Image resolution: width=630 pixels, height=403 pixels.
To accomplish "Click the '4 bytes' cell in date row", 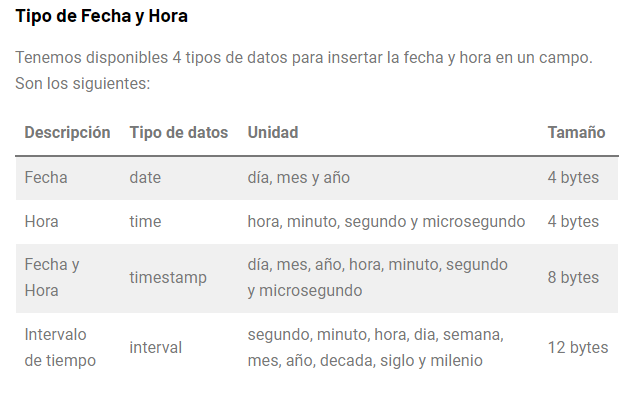I will pyautogui.click(x=573, y=178).
